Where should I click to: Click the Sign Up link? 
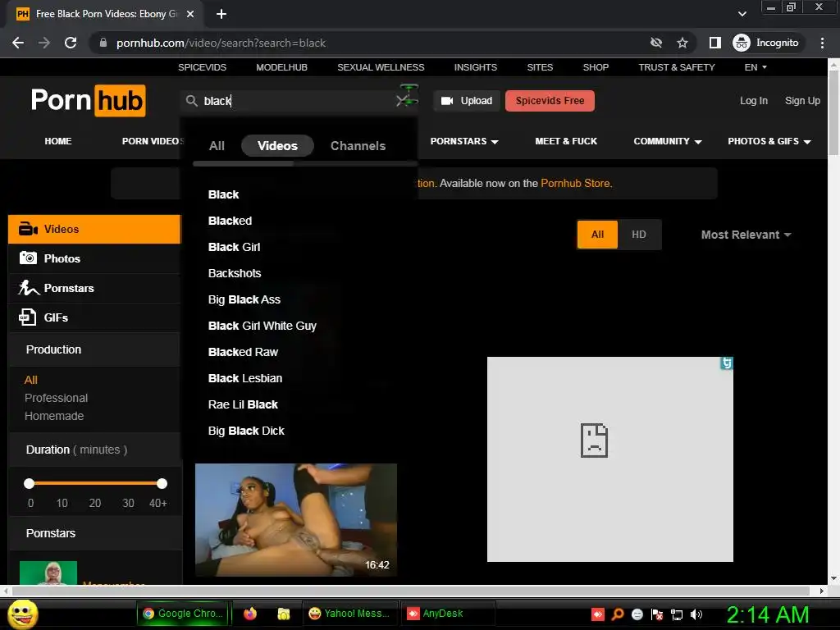tap(802, 101)
